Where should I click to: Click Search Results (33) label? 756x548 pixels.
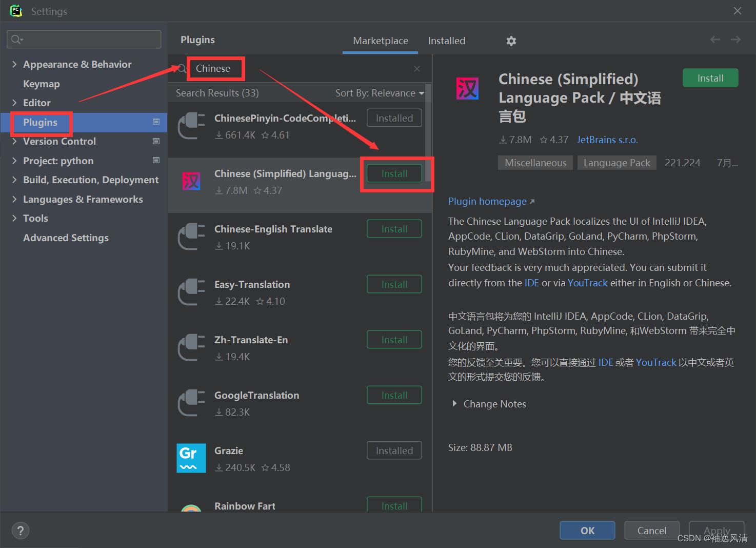click(x=217, y=93)
